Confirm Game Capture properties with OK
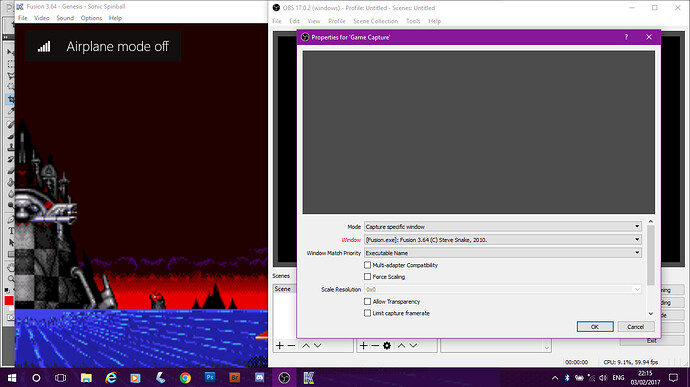This screenshot has height=387, width=690. [595, 327]
